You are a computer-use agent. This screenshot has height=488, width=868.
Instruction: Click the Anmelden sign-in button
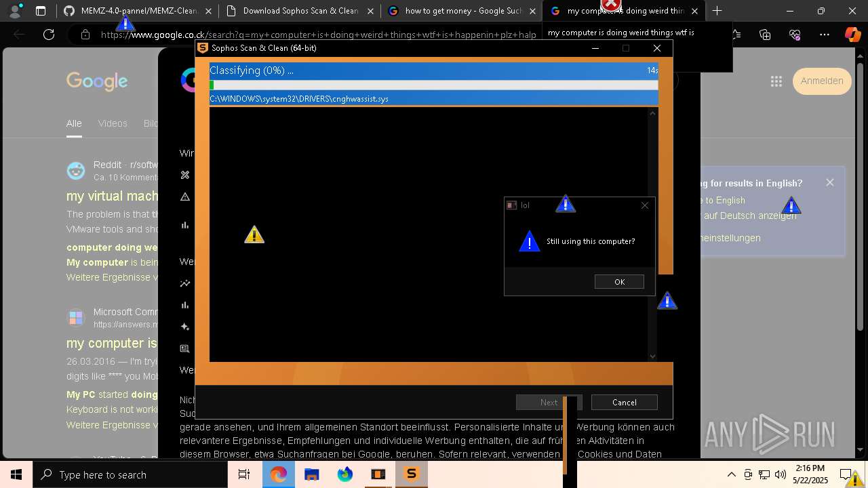[822, 81]
